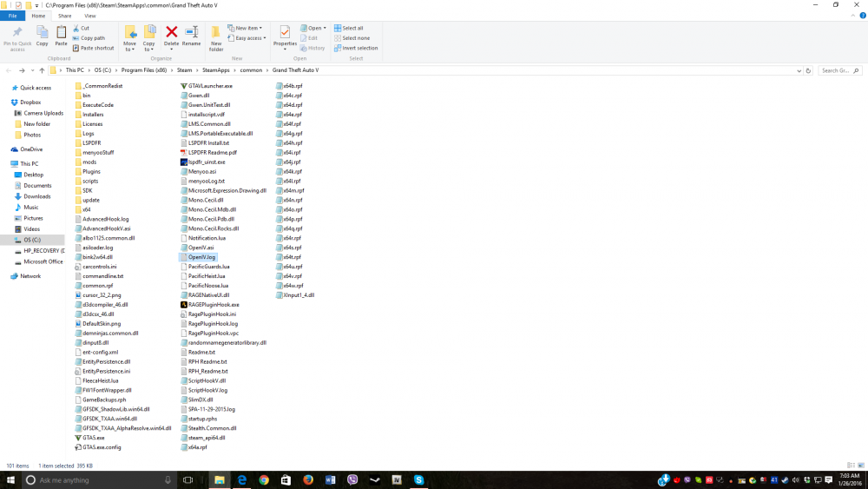Image resolution: width=868 pixels, height=489 pixels.
Task: Switch to details view layout icon
Action: 851,466
